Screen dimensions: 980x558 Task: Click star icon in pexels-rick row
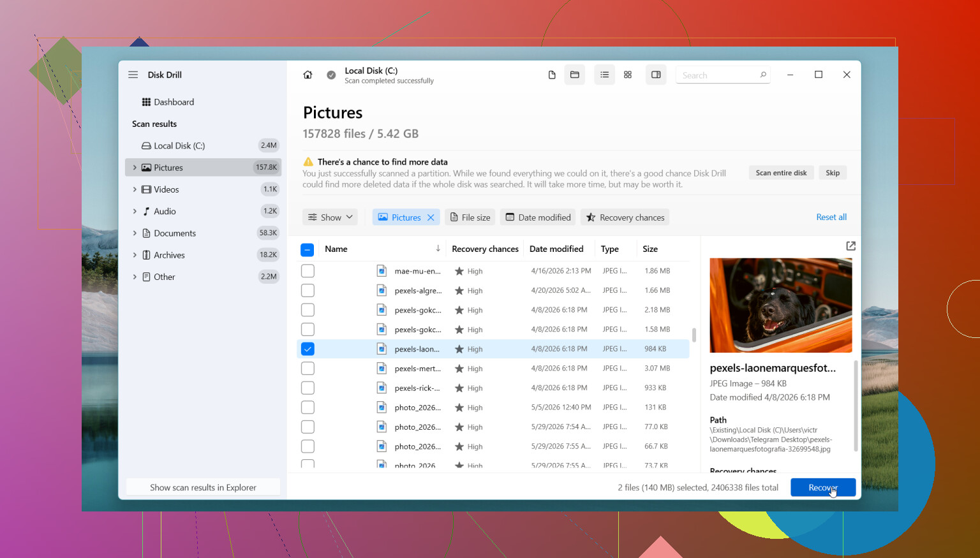click(459, 388)
